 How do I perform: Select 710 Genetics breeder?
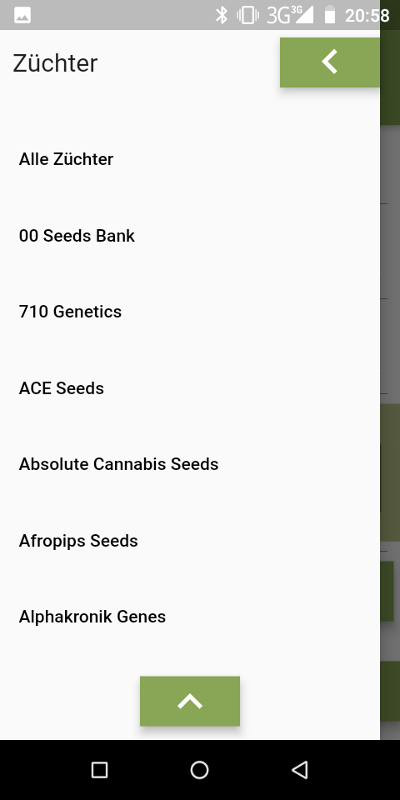(190, 312)
